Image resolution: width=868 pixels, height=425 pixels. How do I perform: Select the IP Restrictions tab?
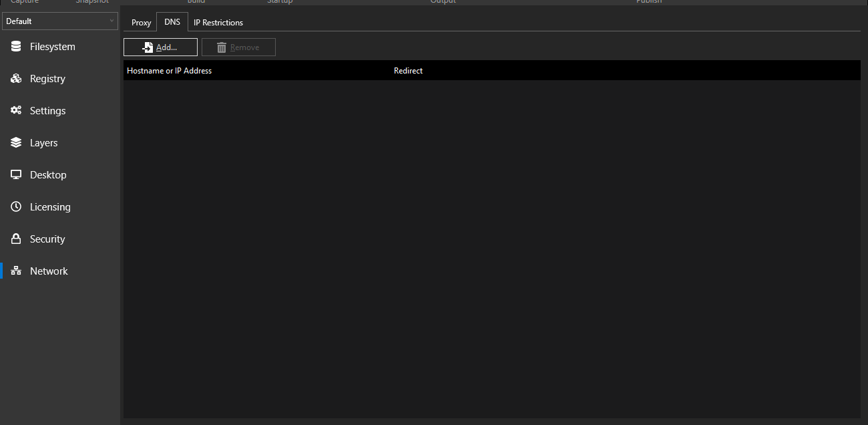pyautogui.click(x=218, y=22)
